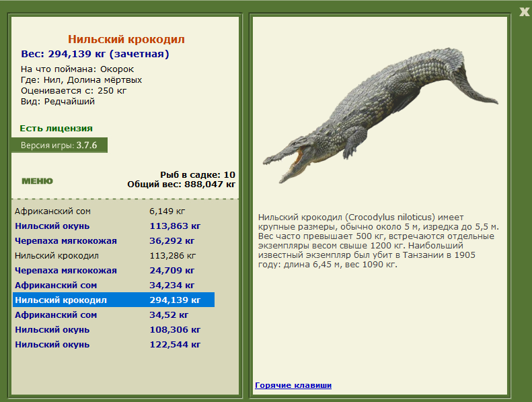Click the На что поймана: Окорок line

coord(77,69)
